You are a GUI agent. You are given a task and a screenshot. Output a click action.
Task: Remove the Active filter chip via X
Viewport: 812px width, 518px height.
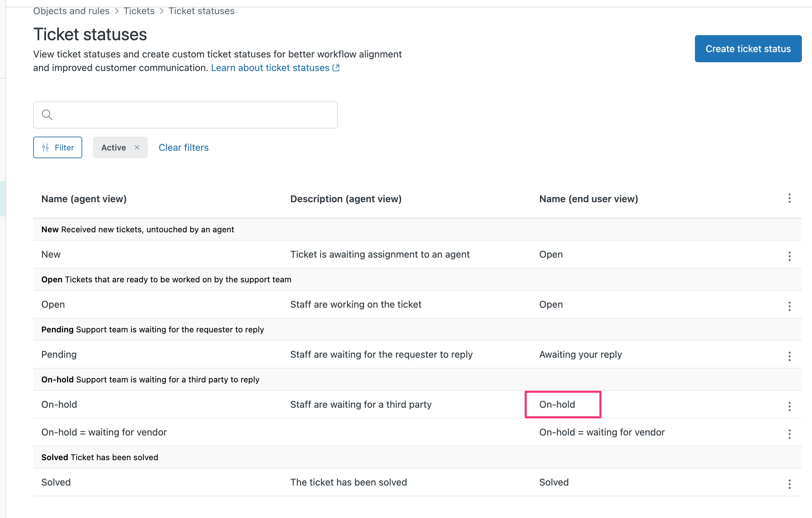[137, 147]
